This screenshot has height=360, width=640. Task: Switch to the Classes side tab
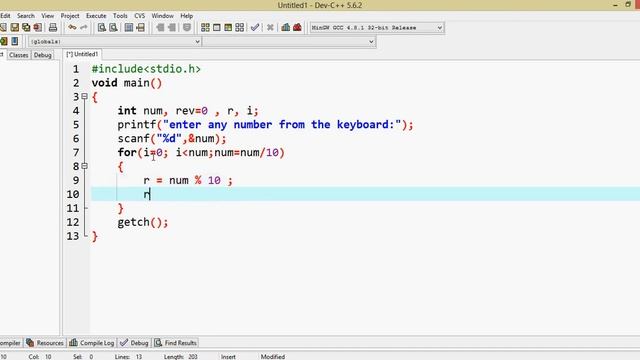click(x=19, y=55)
